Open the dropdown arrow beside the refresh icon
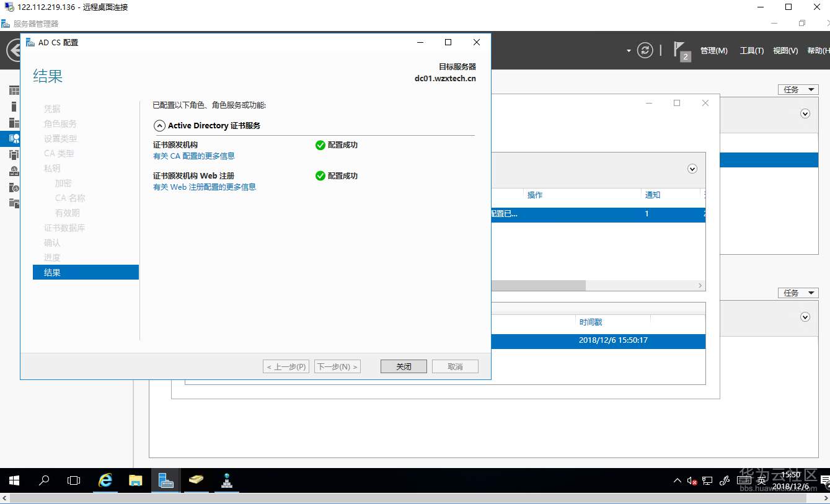This screenshot has height=504, width=830. coord(629,51)
